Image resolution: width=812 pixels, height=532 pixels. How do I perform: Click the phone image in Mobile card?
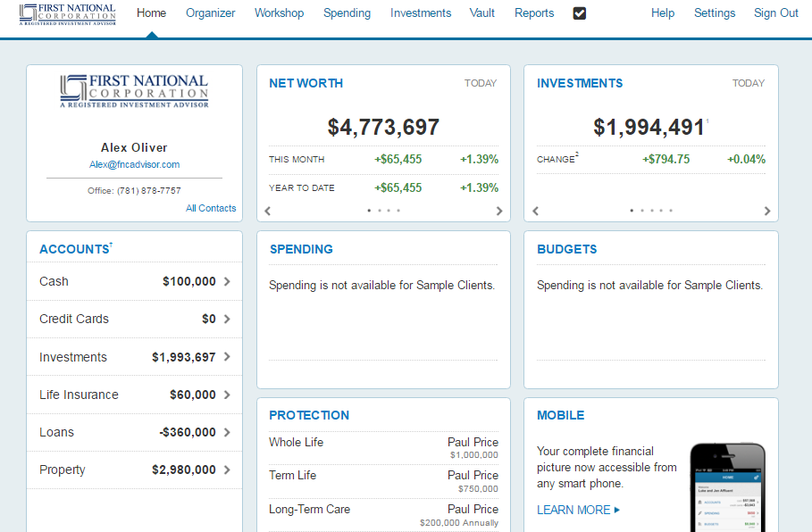tap(728, 487)
